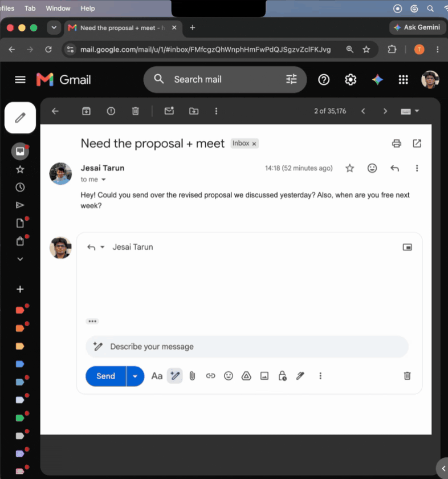Bookmark this page star icon
448x479 pixels.
[x=366, y=50]
